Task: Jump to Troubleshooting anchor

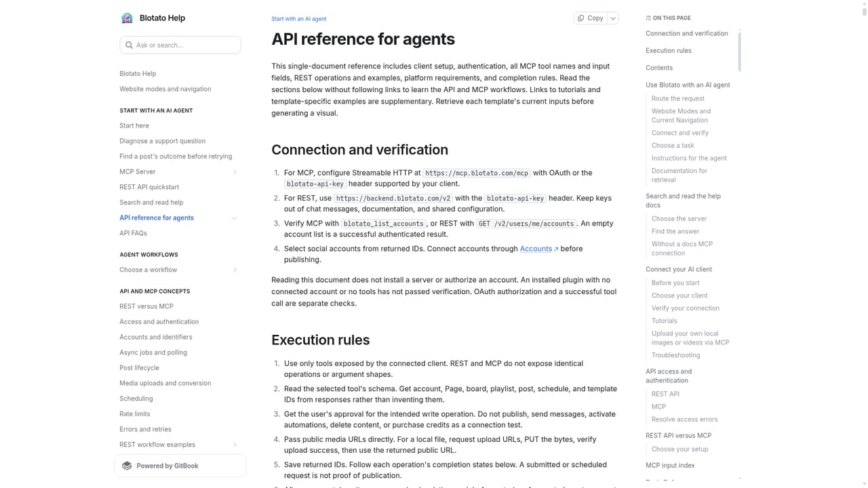Action: pyautogui.click(x=676, y=355)
